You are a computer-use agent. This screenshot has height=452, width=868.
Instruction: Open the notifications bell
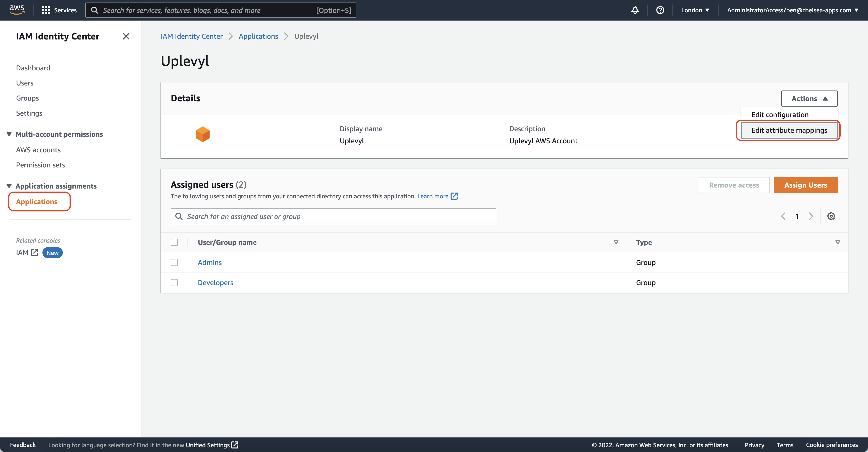(x=635, y=10)
